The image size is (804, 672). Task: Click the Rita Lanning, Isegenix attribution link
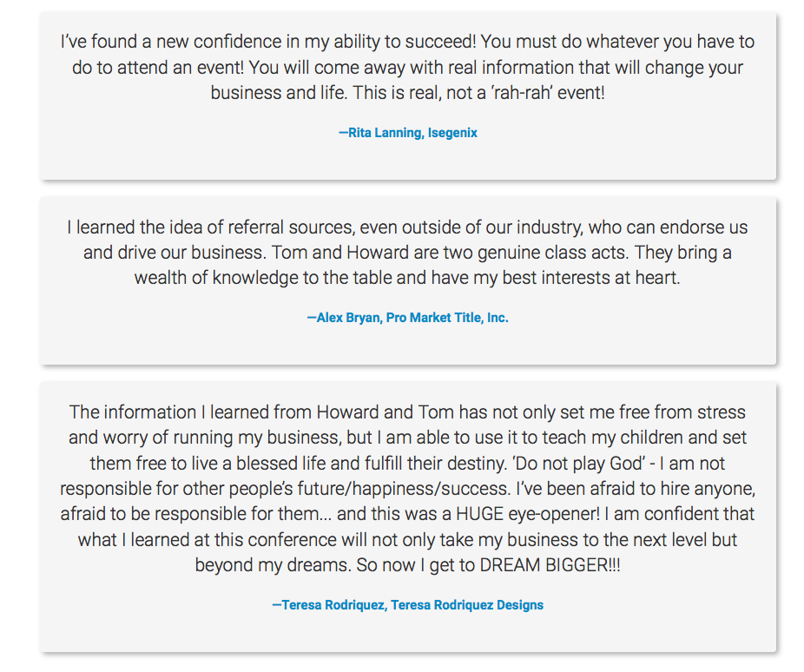pyautogui.click(x=407, y=133)
